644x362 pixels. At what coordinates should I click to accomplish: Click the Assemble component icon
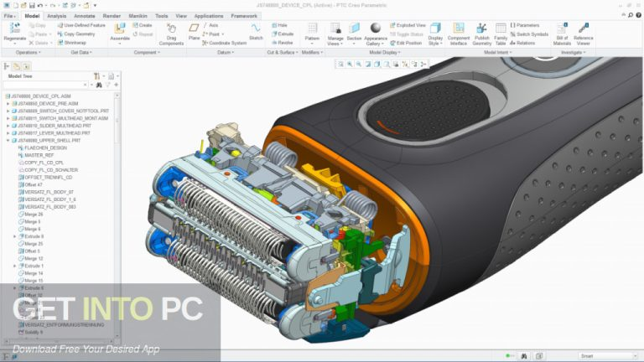pos(120,28)
